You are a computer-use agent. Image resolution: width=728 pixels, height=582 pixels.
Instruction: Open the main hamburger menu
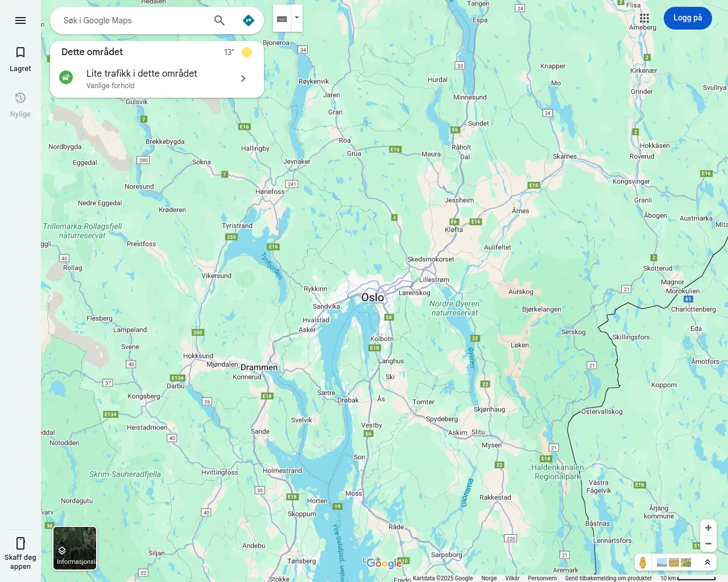(20, 20)
